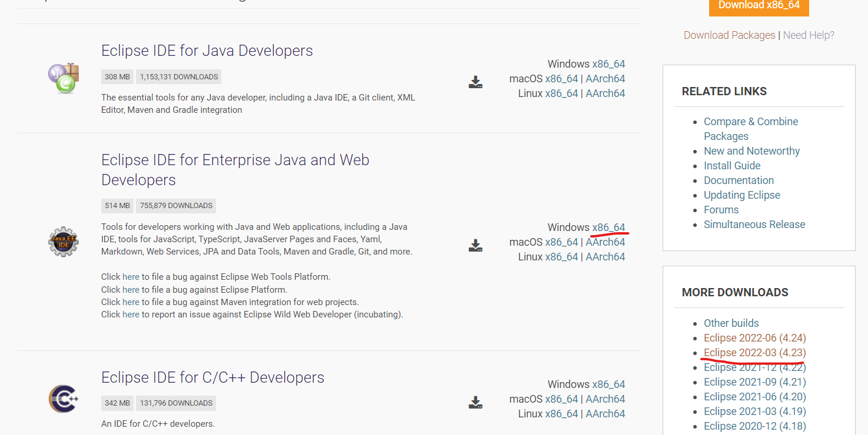Click the RELATED LINKS heading
The height and width of the screenshot is (435, 868).
(724, 92)
